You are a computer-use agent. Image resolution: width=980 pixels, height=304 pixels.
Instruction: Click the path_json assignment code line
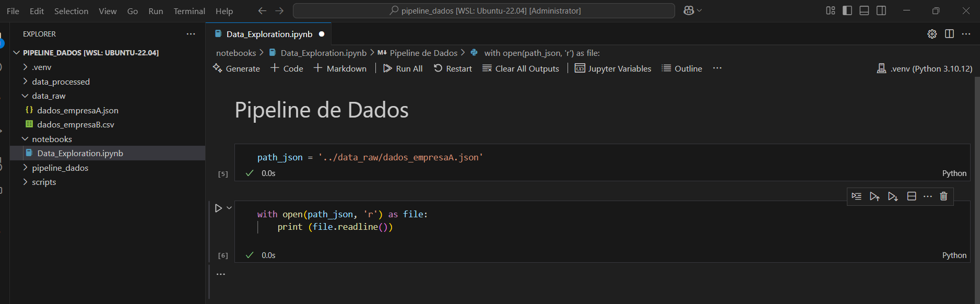[370, 157]
